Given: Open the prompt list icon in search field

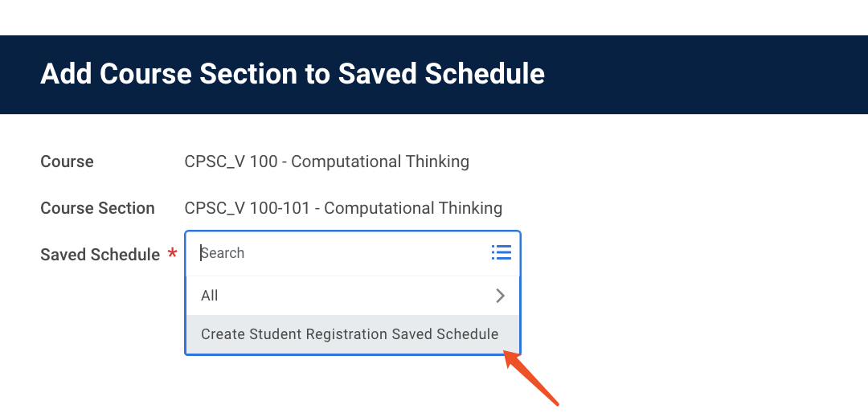Looking at the screenshot, I should coord(501,253).
